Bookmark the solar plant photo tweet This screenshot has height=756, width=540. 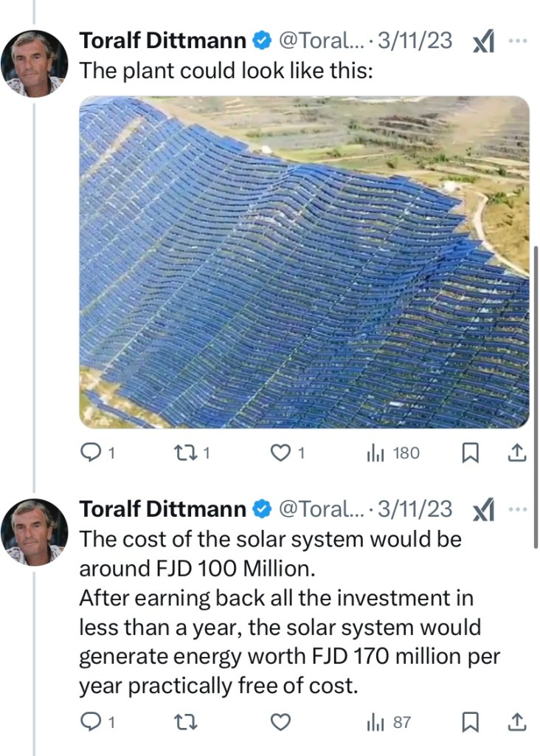click(x=469, y=453)
